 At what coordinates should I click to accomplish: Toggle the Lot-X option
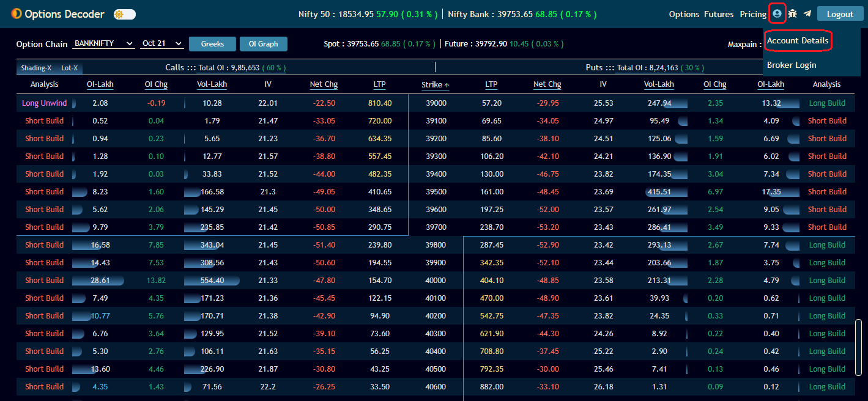[x=70, y=68]
